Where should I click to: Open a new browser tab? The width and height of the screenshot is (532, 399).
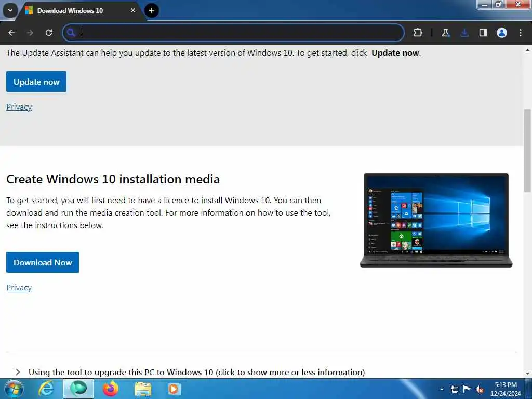(152, 10)
